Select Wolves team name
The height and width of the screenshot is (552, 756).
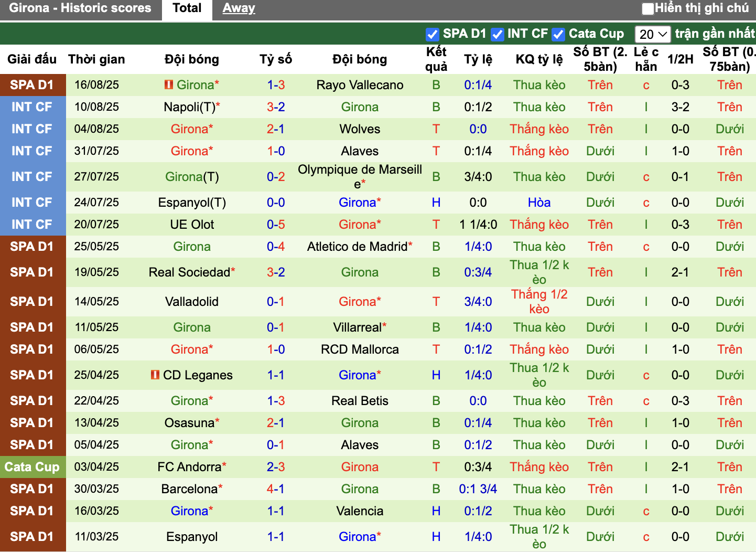point(360,129)
